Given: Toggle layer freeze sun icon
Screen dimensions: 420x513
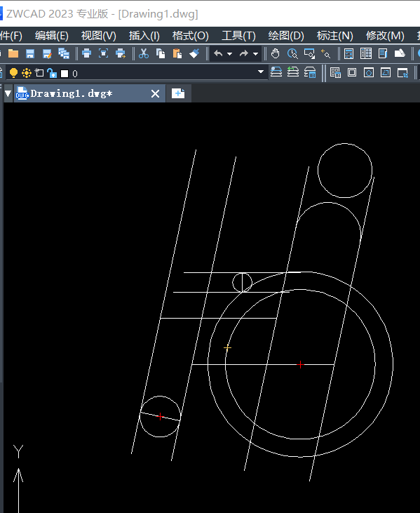Looking at the screenshot, I should [27, 73].
